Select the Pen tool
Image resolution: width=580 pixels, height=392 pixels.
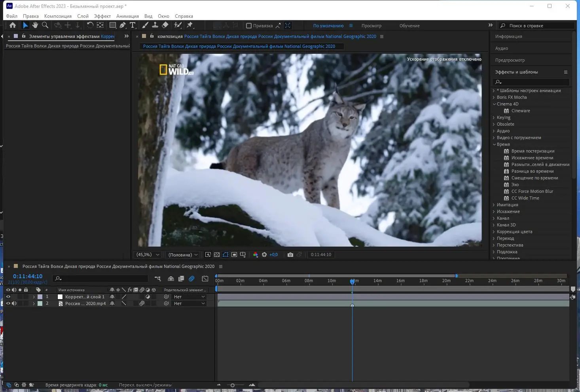tap(123, 25)
